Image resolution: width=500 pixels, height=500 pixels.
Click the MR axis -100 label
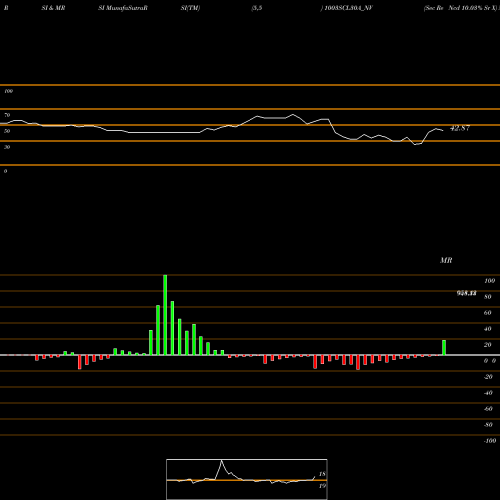(490, 441)
